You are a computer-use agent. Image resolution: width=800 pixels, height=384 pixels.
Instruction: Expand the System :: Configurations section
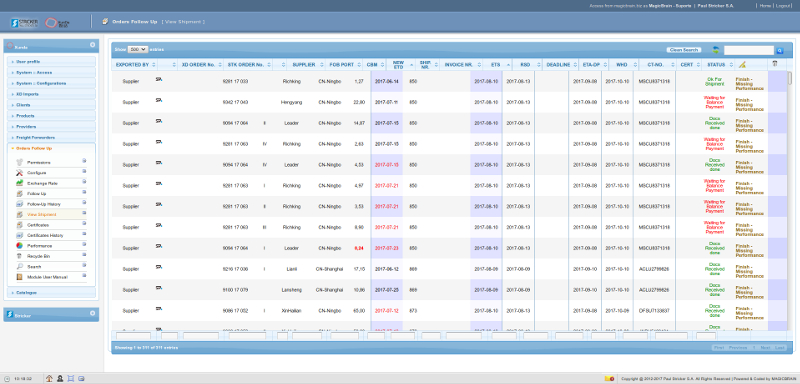pos(51,83)
